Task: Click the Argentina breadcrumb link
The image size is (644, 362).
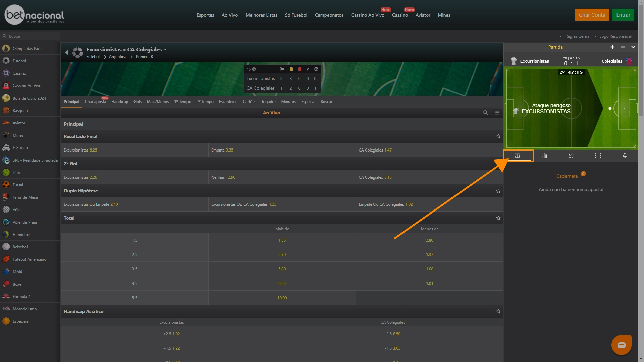Action: [x=118, y=57]
